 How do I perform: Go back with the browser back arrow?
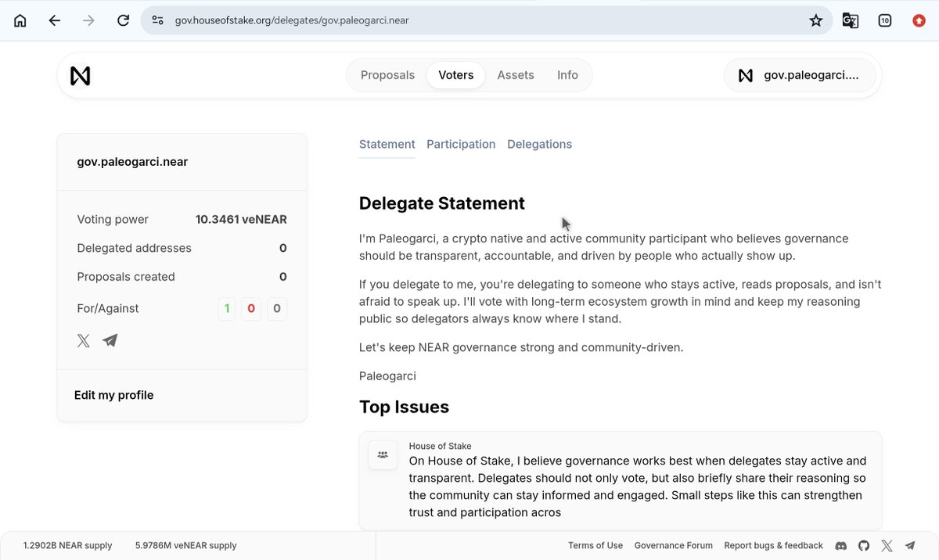[54, 21]
